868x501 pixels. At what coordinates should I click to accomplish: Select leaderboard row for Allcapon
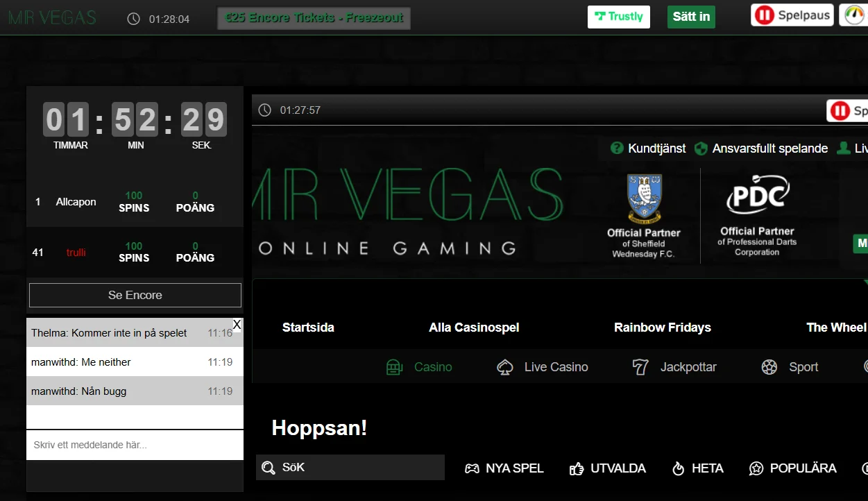[135, 202]
